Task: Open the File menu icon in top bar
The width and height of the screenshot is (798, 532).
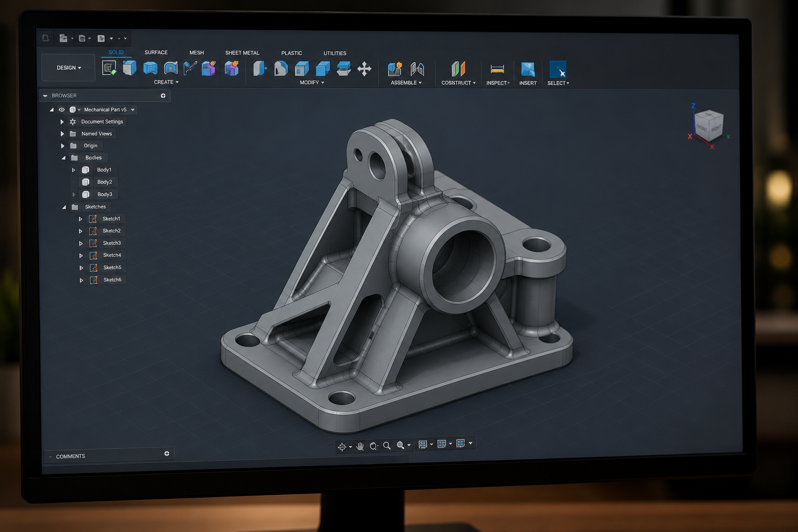Action: [x=63, y=38]
